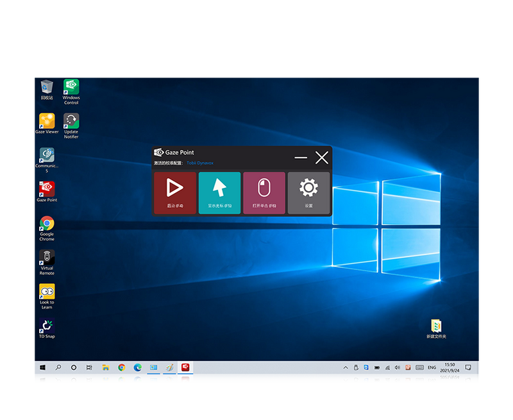Select the Communicator 5 desktop shortcut

pyautogui.click(x=47, y=160)
